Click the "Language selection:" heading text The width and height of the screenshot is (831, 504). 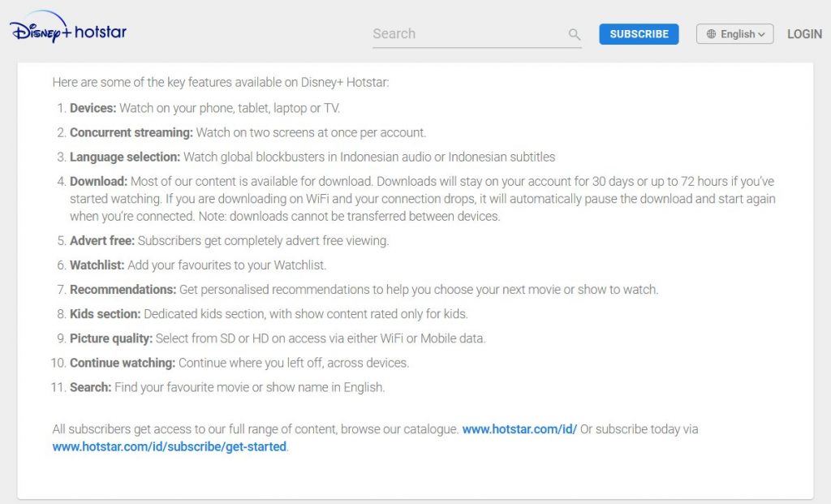(125, 157)
